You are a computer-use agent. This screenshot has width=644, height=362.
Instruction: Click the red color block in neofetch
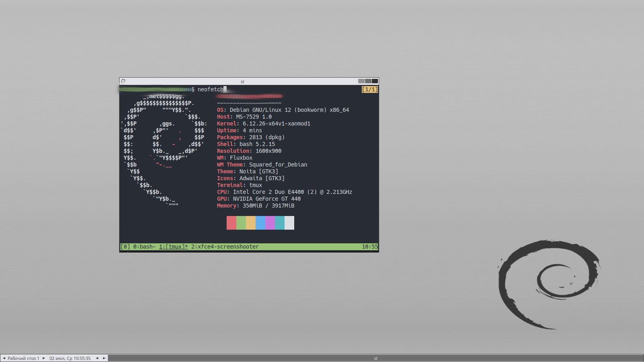pos(231,223)
